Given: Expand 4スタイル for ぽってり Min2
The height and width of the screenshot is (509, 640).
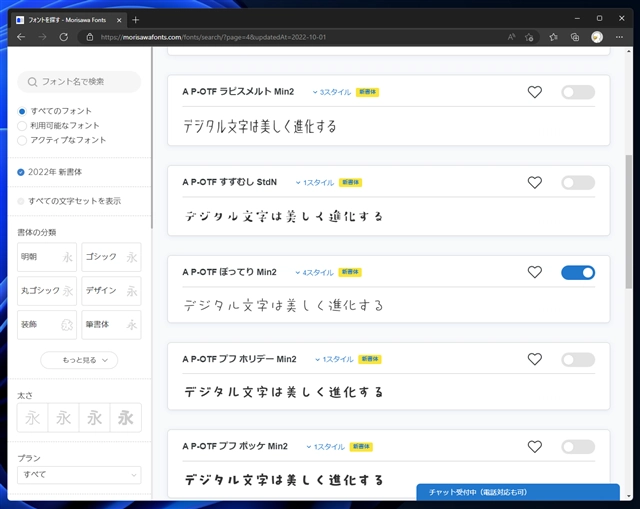Looking at the screenshot, I should point(314,273).
